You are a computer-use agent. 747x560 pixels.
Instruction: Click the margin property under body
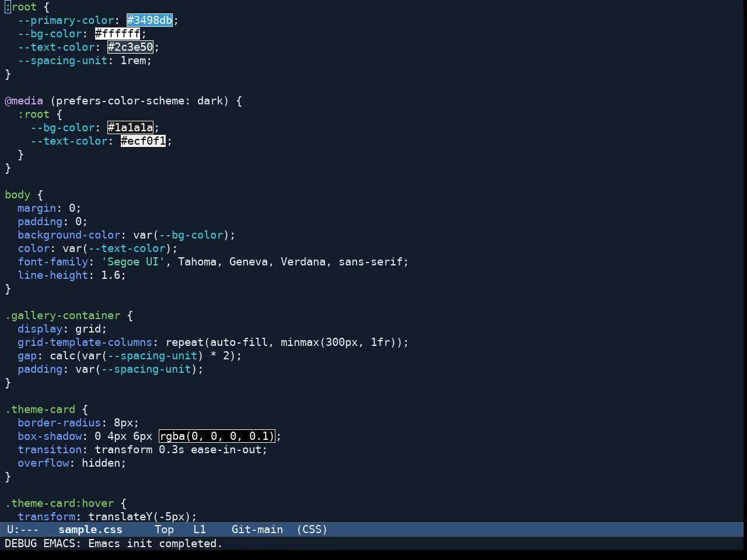click(37, 208)
